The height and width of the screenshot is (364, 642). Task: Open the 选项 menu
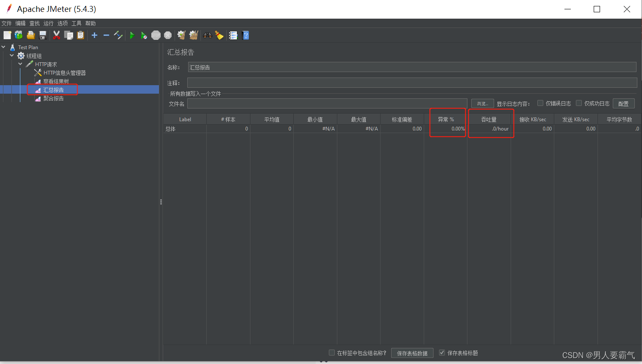tap(62, 23)
